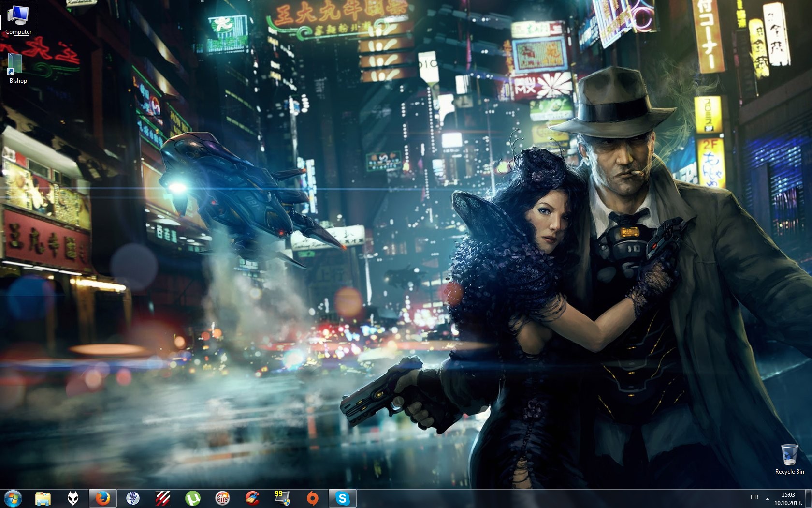
Task: Click the red-and-white striped taskbar icon
Action: click(162, 498)
